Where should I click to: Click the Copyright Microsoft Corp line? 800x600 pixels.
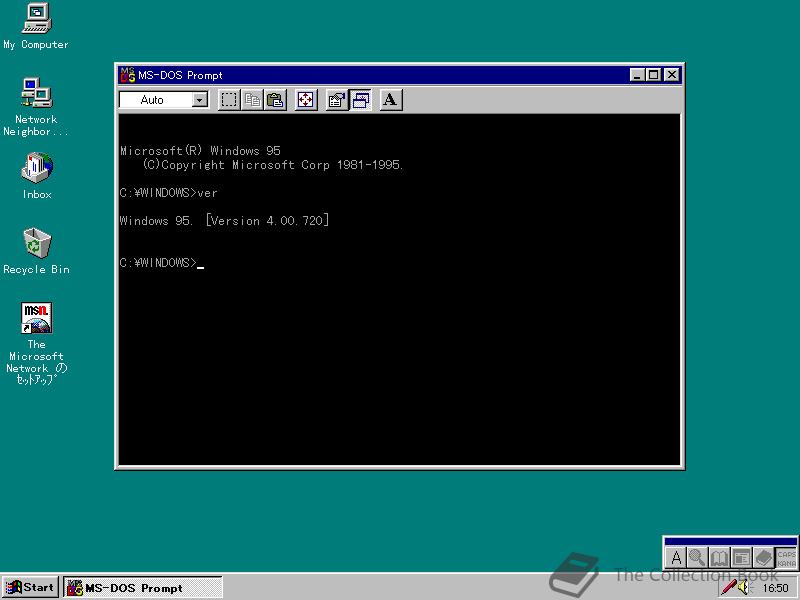point(273,165)
